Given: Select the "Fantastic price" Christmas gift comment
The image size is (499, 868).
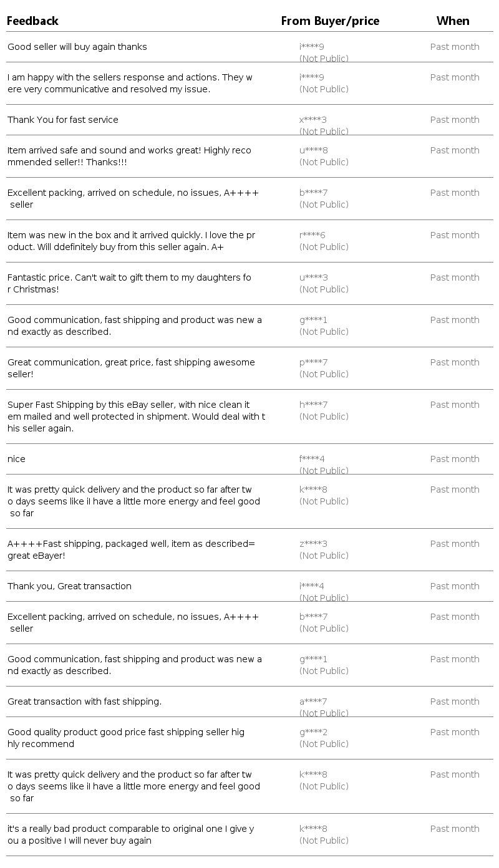Looking at the screenshot, I should click(129, 283).
